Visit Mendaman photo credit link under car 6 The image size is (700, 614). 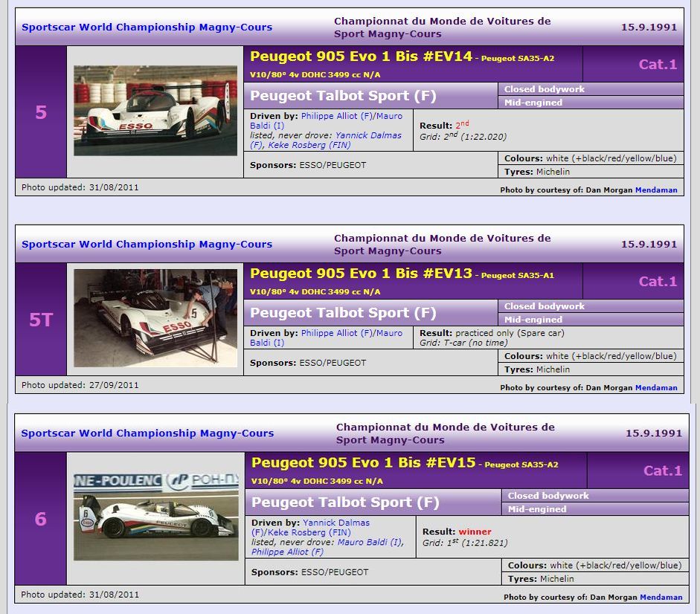click(x=661, y=597)
